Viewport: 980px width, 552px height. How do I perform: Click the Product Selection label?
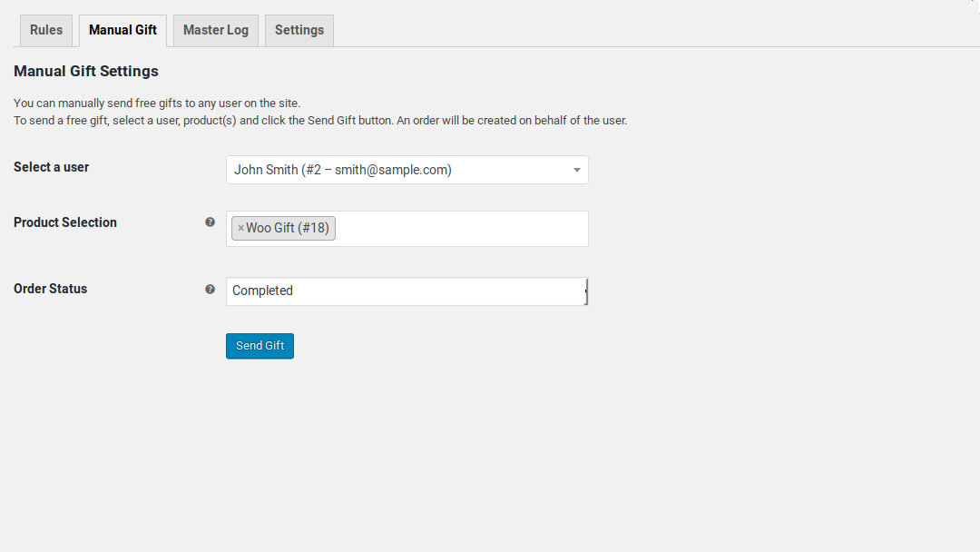click(x=65, y=222)
